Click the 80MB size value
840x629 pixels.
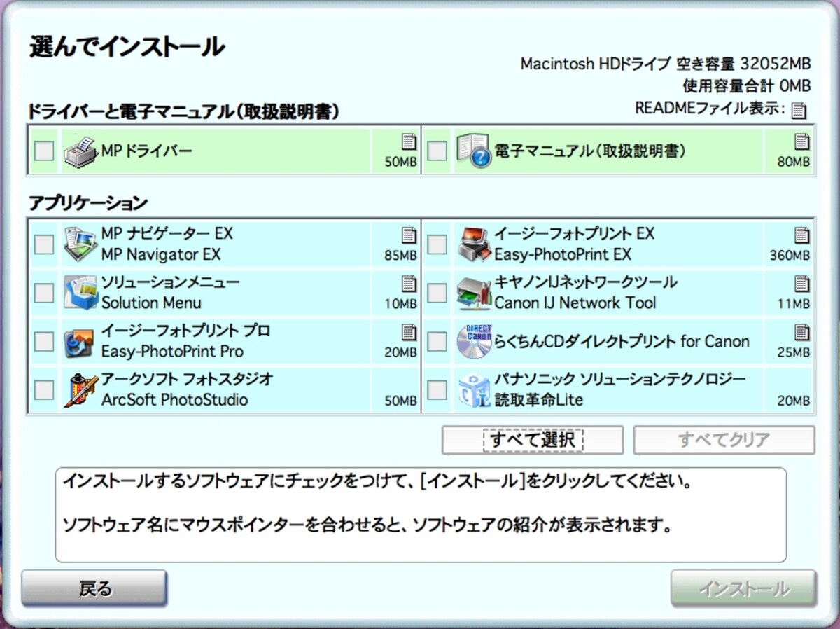point(794,163)
